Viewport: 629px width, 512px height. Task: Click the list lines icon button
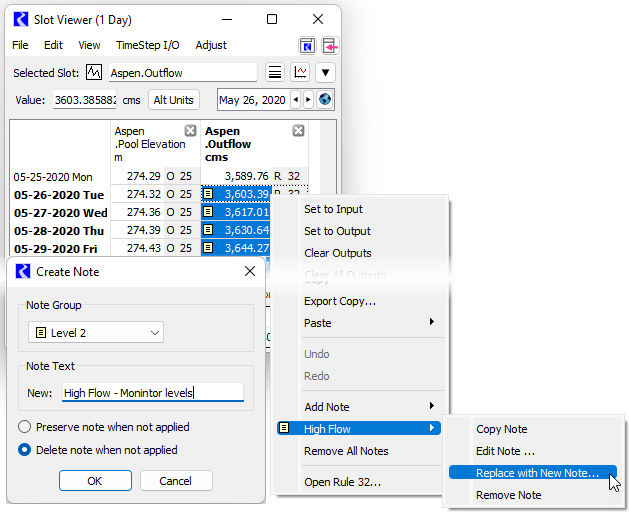click(275, 72)
